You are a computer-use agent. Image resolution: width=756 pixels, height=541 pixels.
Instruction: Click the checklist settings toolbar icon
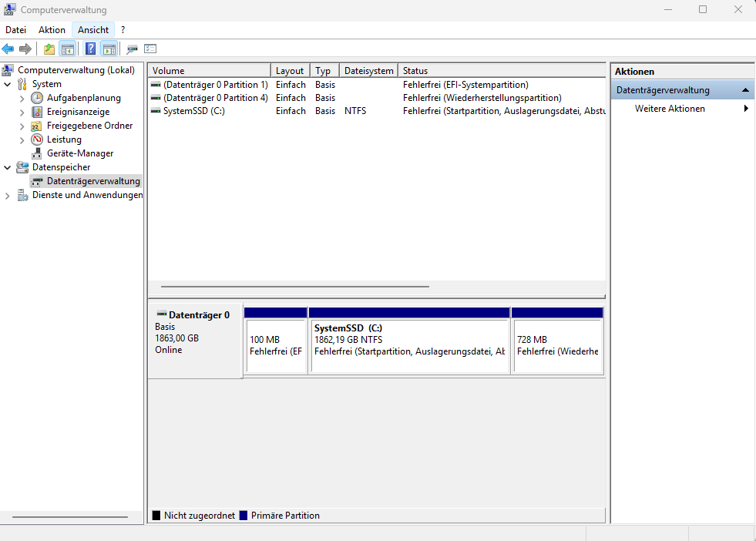pyautogui.click(x=150, y=49)
